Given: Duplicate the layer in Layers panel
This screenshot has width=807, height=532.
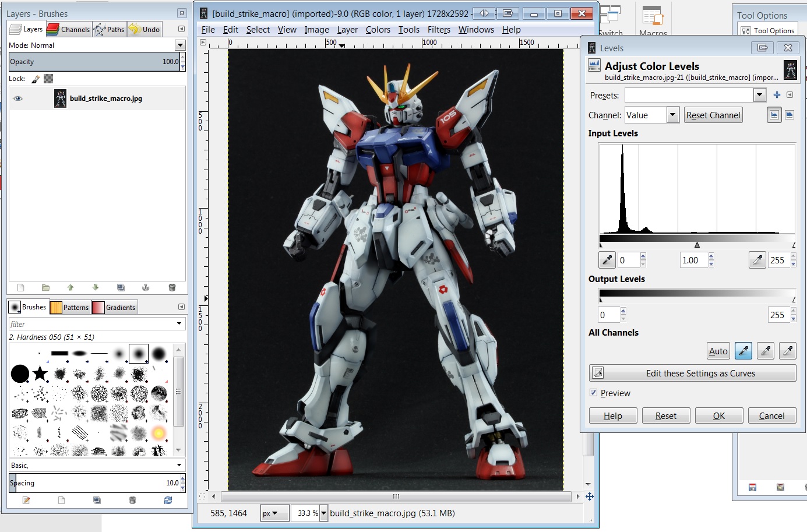Looking at the screenshot, I should coord(121,287).
